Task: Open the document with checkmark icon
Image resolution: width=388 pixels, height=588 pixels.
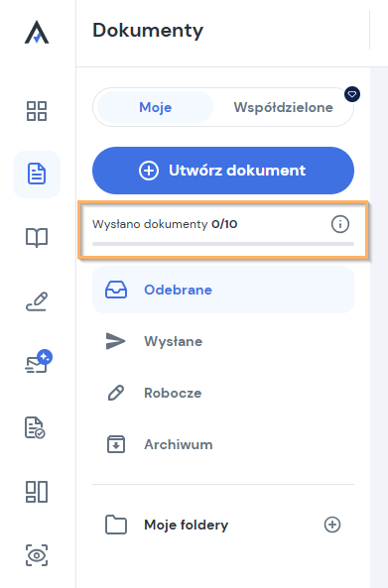Action: (x=35, y=427)
